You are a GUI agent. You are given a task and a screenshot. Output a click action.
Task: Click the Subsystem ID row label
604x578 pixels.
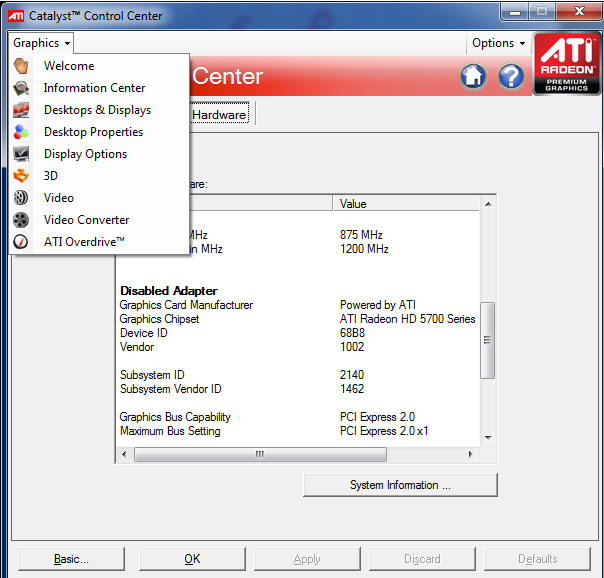[x=152, y=375]
